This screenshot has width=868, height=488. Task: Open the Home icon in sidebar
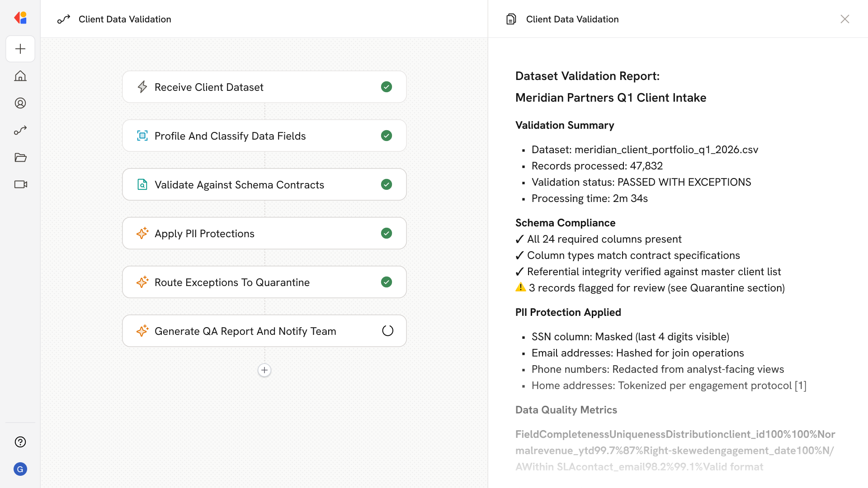pyautogui.click(x=20, y=76)
